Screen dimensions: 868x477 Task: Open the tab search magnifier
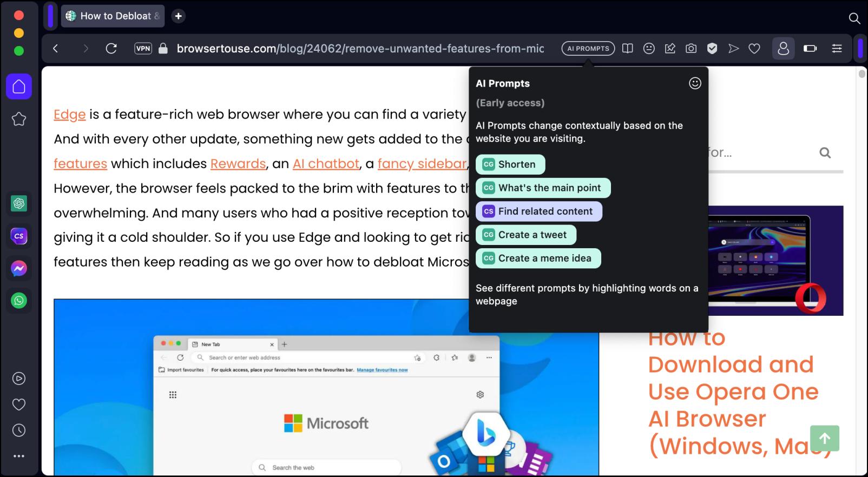tap(854, 18)
